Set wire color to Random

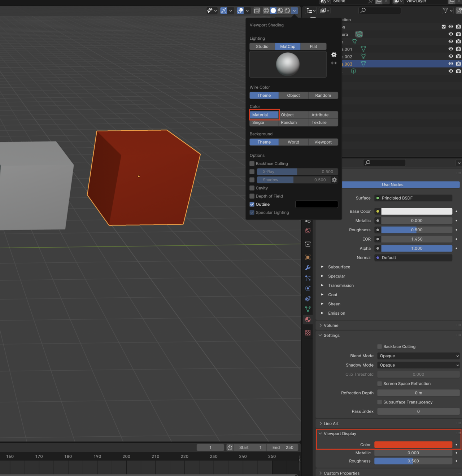pos(323,95)
